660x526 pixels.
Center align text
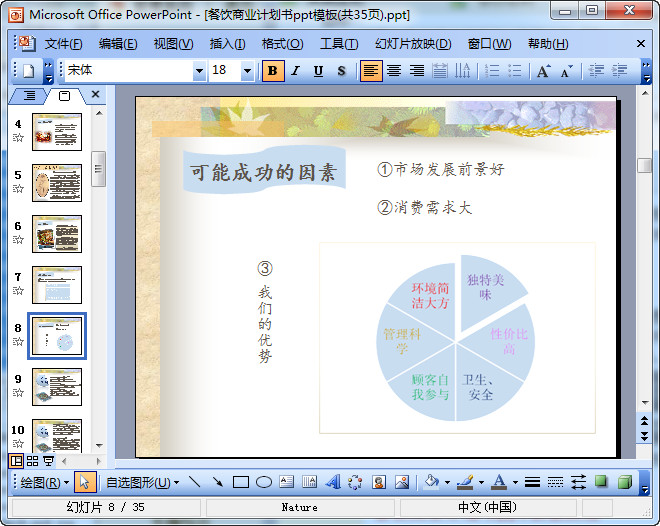pos(394,70)
